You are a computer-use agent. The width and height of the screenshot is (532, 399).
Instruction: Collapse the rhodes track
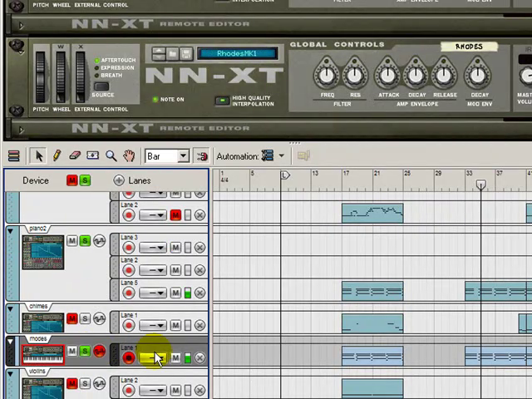[x=10, y=342]
